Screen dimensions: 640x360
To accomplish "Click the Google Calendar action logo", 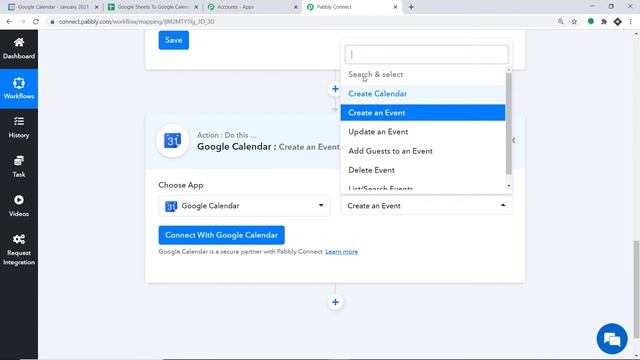I will pos(172,141).
